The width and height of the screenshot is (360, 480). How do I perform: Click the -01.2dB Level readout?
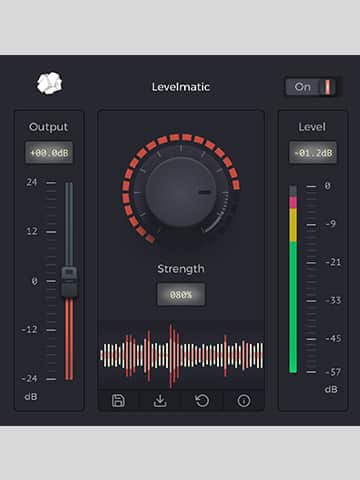coord(313,153)
